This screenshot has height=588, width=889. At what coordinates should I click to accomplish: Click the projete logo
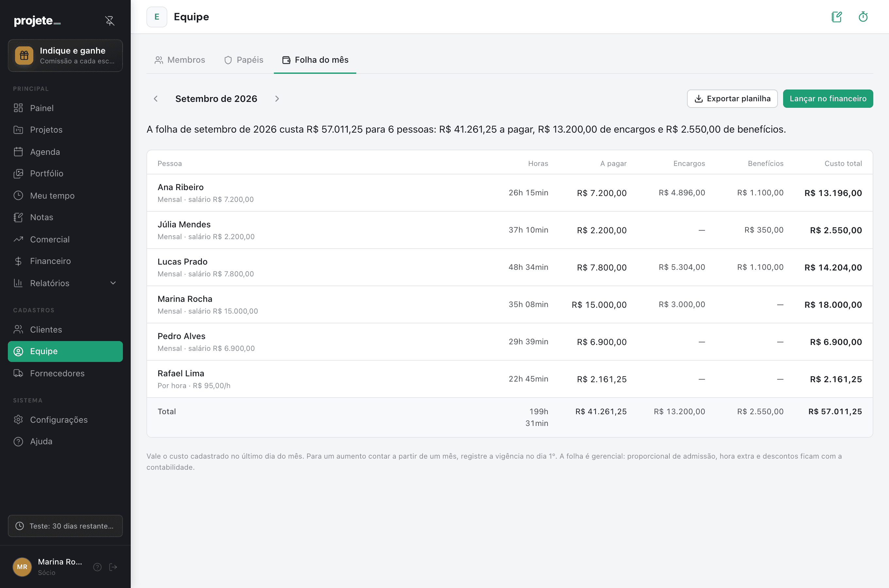point(37,21)
